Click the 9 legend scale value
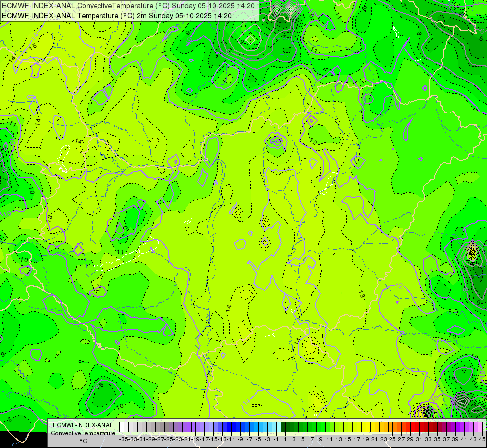This screenshot has width=487, height=448. click(x=320, y=439)
